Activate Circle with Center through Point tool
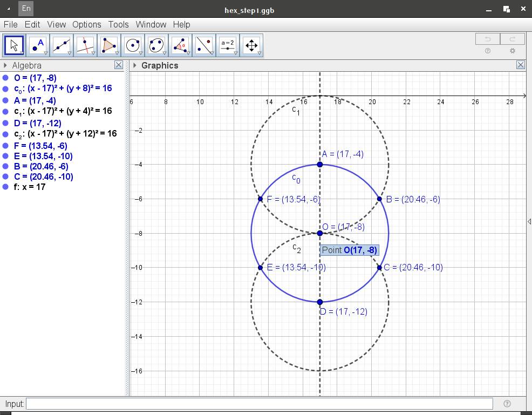 (x=133, y=45)
